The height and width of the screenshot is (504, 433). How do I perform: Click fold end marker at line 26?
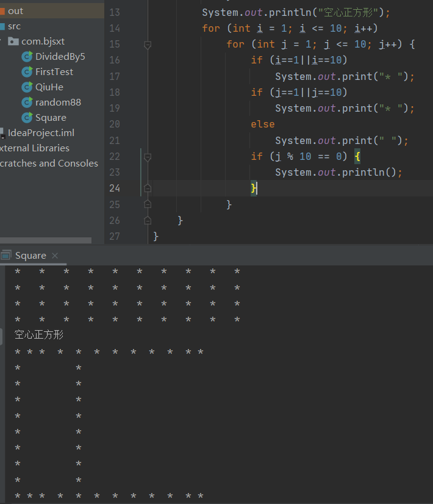[148, 220]
